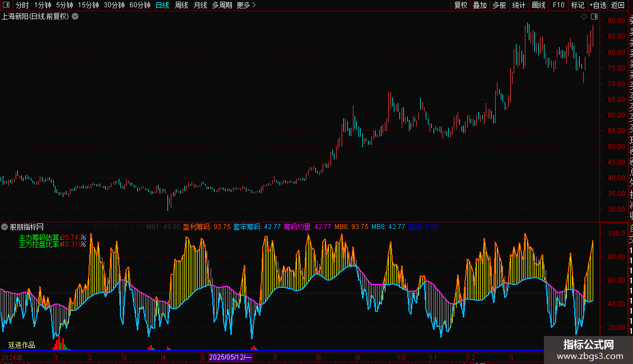Switch to the 分时 intraday view

tap(22, 5)
